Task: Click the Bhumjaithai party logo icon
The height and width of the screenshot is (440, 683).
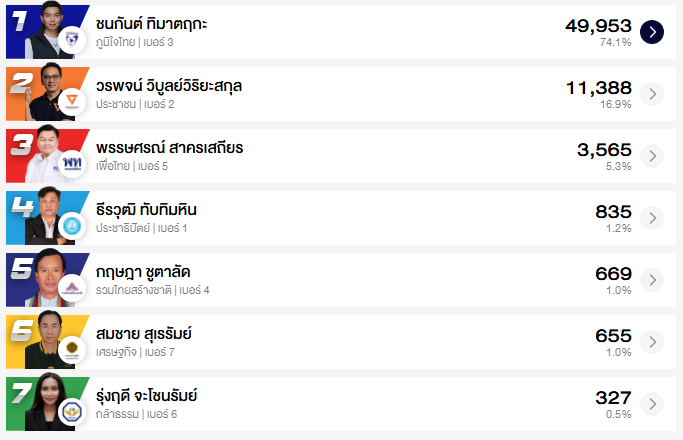Action: [x=71, y=40]
